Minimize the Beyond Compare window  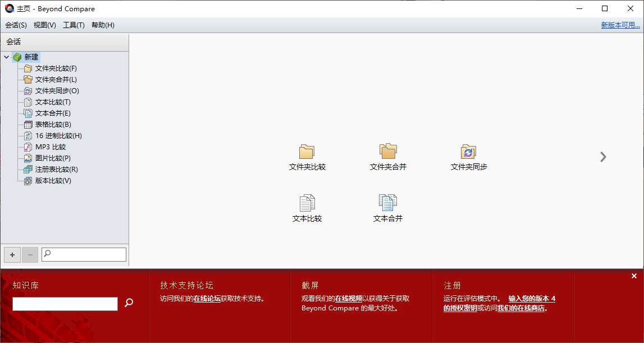click(x=579, y=8)
